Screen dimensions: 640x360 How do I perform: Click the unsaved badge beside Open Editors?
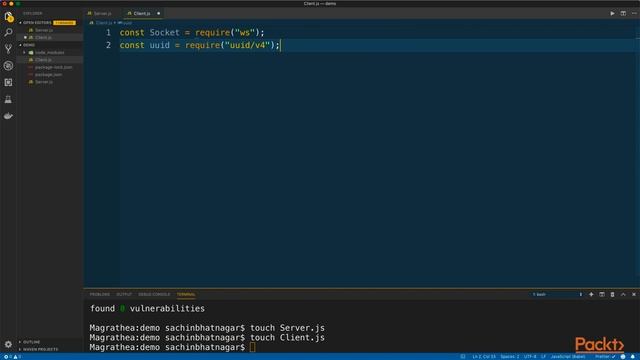[x=64, y=22]
